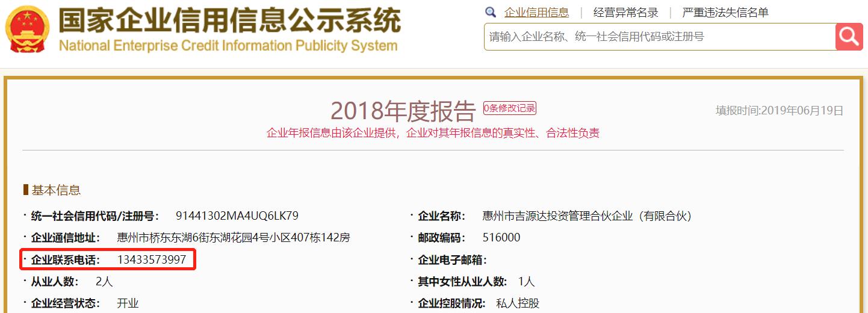Click the English subtitle National Enterprise Credit Information
The image size is (868, 313).
(229, 46)
